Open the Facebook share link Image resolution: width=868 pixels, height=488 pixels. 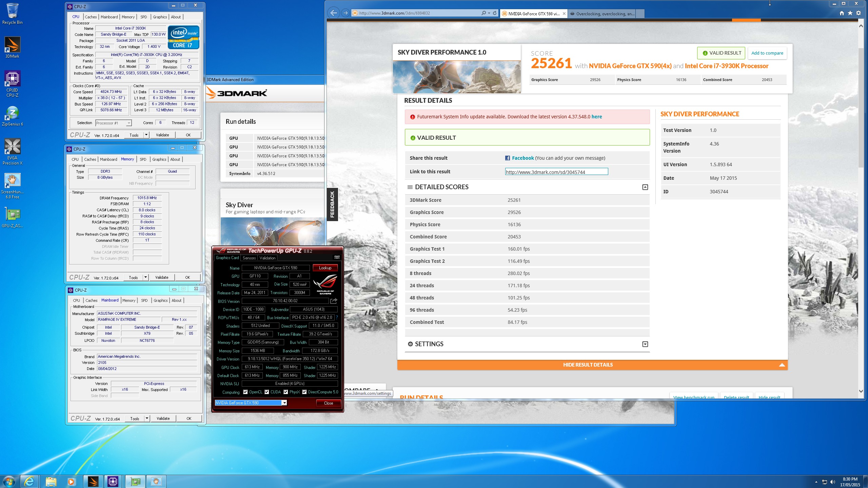[x=522, y=158]
